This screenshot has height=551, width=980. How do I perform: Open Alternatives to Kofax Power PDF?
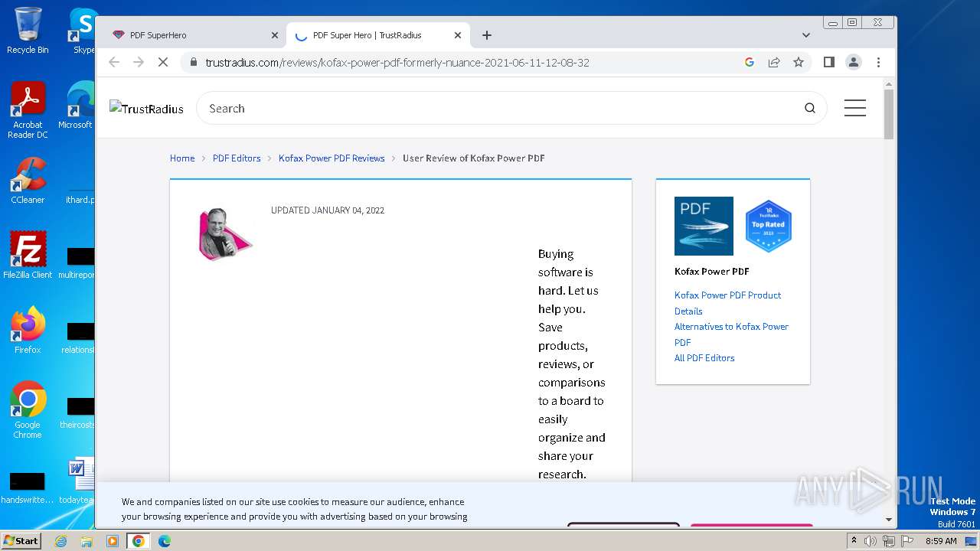(x=731, y=334)
